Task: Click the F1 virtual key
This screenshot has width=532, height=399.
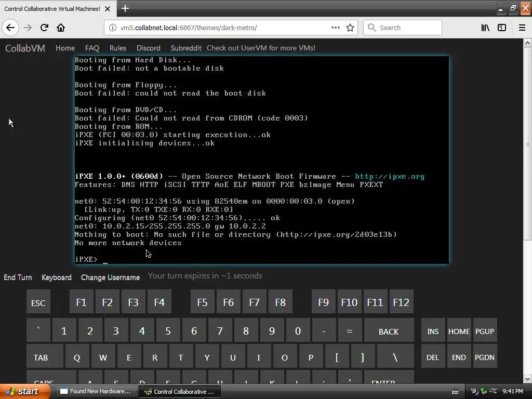Action: 81,302
